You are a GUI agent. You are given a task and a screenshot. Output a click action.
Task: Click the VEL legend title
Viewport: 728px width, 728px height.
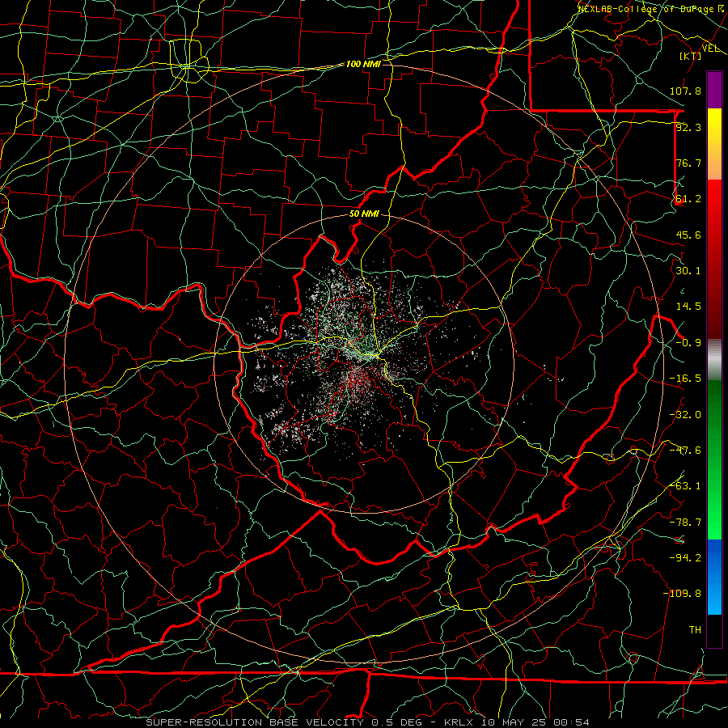click(x=710, y=49)
